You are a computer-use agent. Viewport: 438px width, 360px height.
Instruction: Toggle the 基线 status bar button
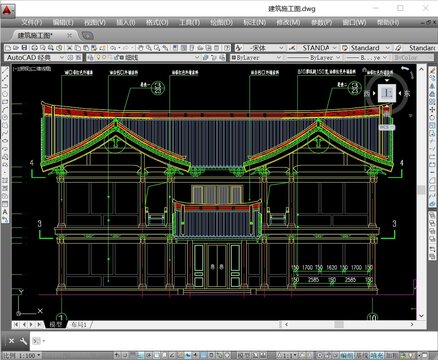[361, 356]
